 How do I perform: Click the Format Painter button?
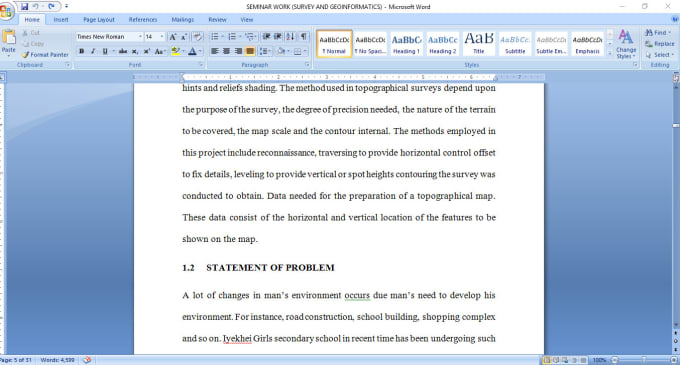(x=46, y=55)
